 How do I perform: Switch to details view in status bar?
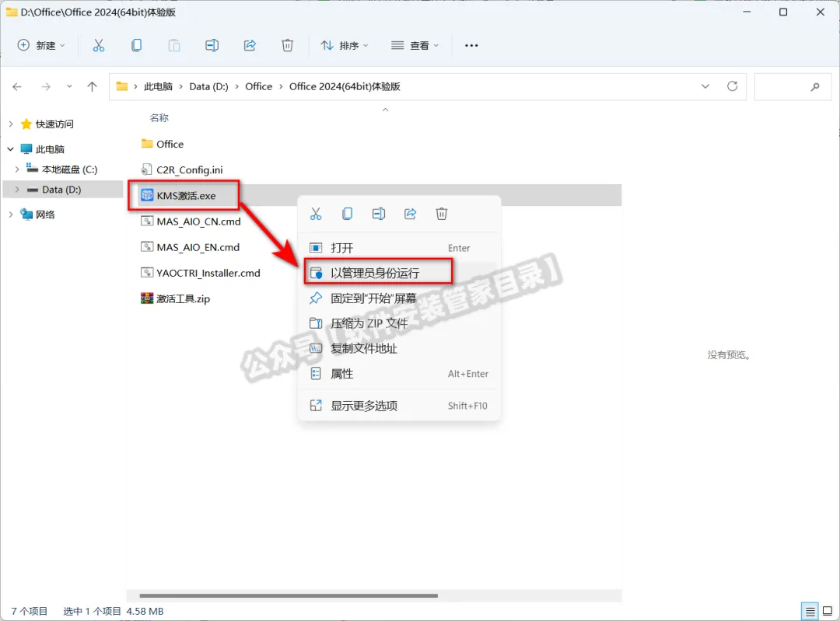[x=810, y=611]
